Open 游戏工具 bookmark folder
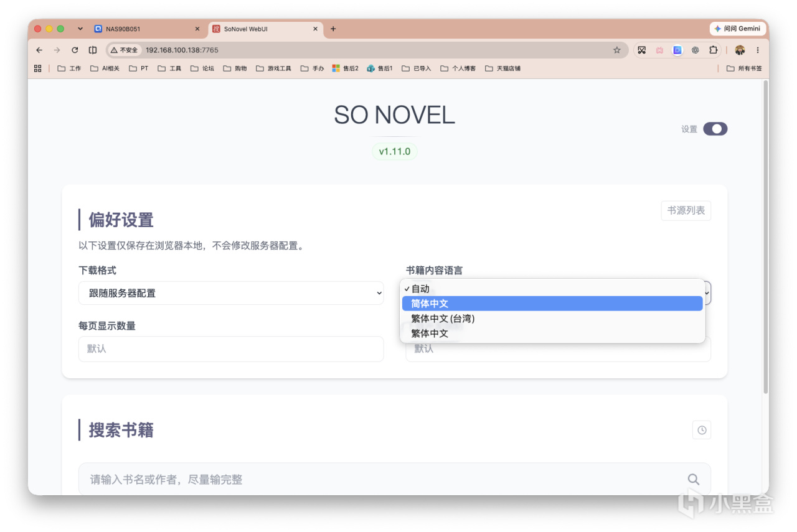The width and height of the screenshot is (797, 532). (273, 68)
